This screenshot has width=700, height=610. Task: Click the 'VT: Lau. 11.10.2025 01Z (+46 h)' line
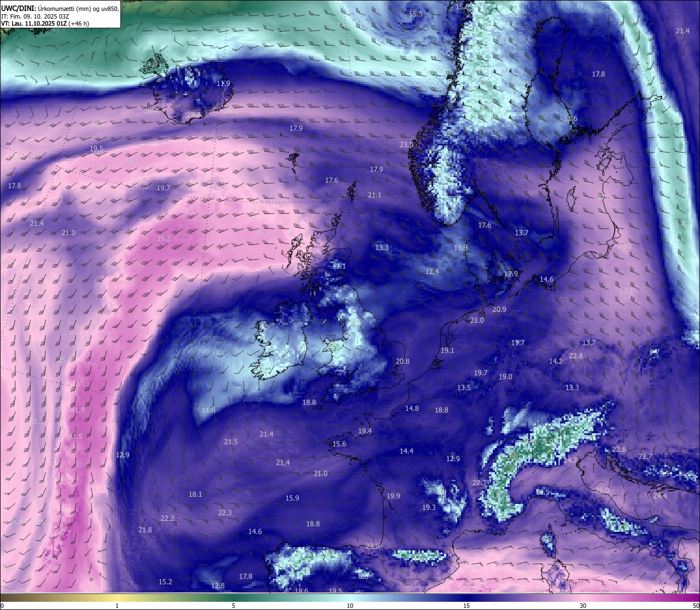click(x=44, y=24)
